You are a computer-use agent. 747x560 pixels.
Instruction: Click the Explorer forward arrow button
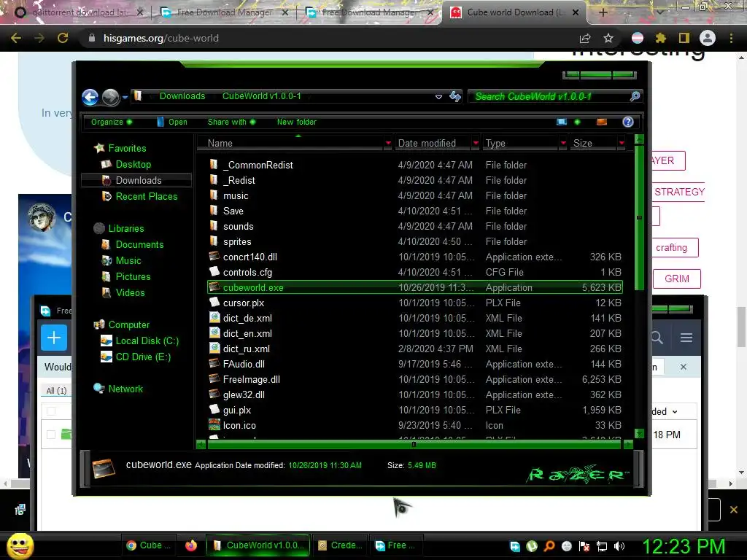pyautogui.click(x=111, y=97)
